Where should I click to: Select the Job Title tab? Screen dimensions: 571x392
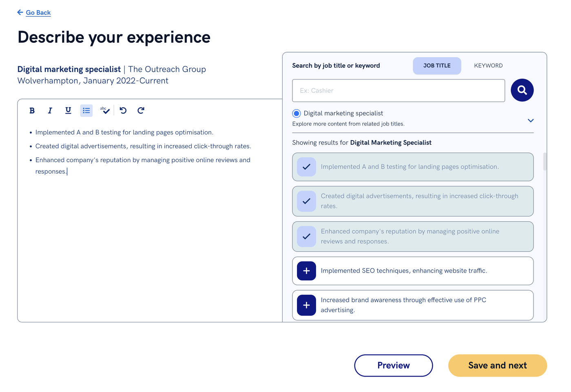pos(437,66)
